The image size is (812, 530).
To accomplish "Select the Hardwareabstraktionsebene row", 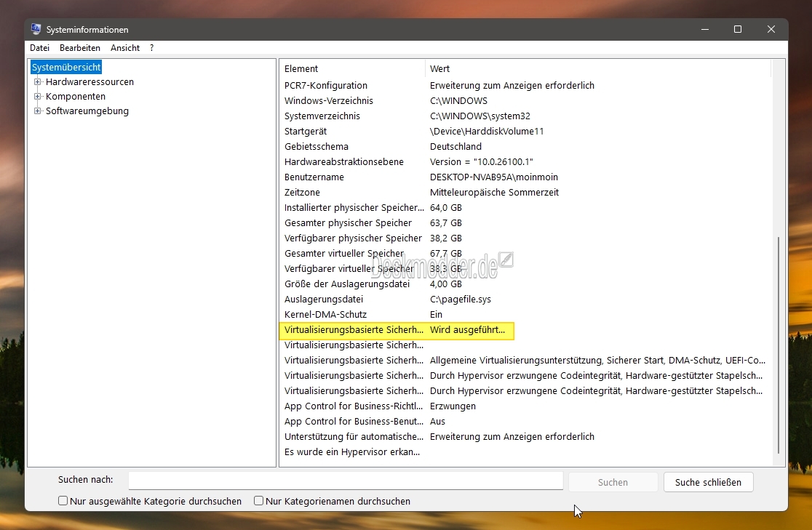I will pyautogui.click(x=525, y=162).
